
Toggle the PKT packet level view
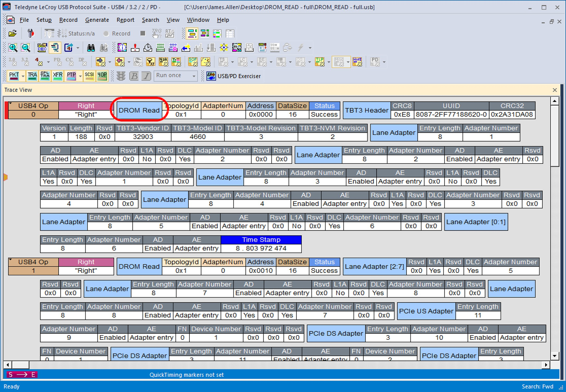(14, 76)
